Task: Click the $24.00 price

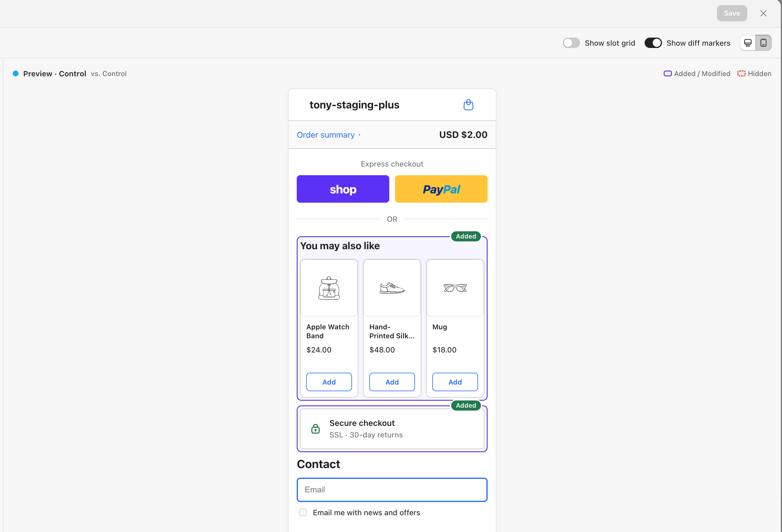Action: (319, 350)
